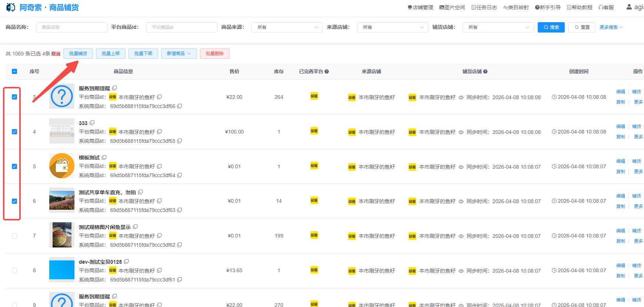Screen dimensions: 644x307
Task: Click the 批量删除 button
Action: 215,54
